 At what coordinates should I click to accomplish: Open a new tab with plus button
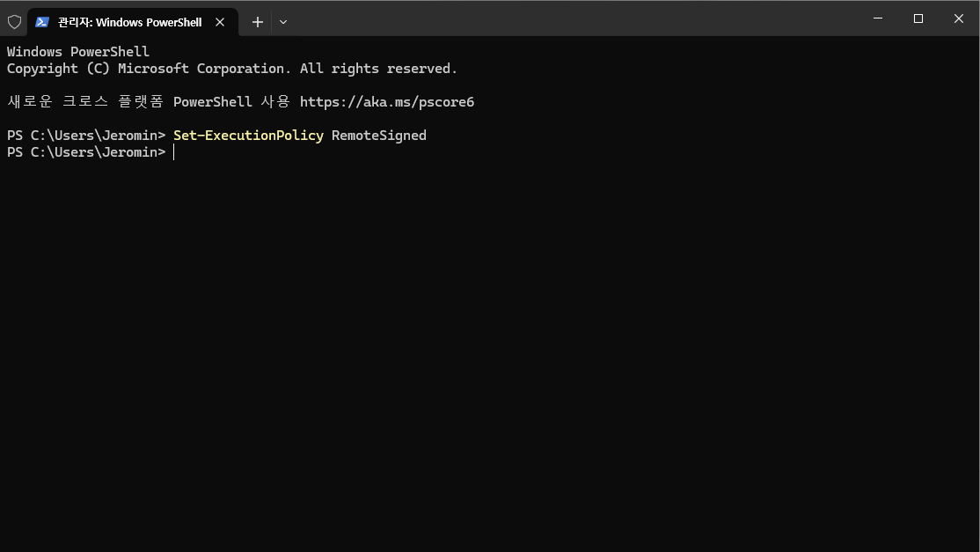coord(258,22)
